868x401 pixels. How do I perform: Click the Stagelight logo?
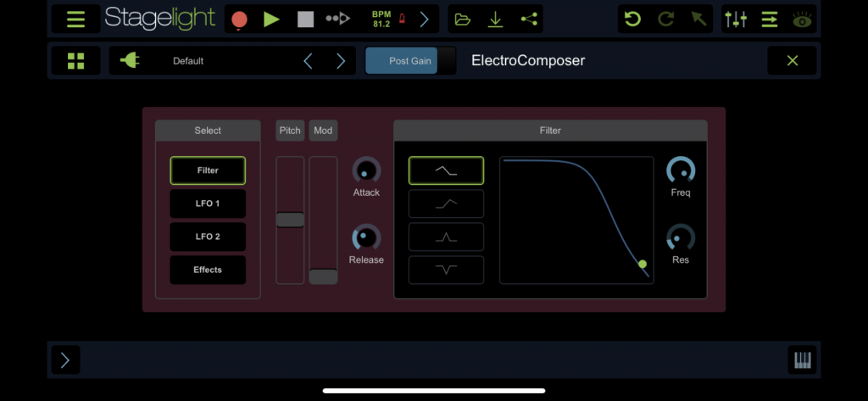coord(160,19)
